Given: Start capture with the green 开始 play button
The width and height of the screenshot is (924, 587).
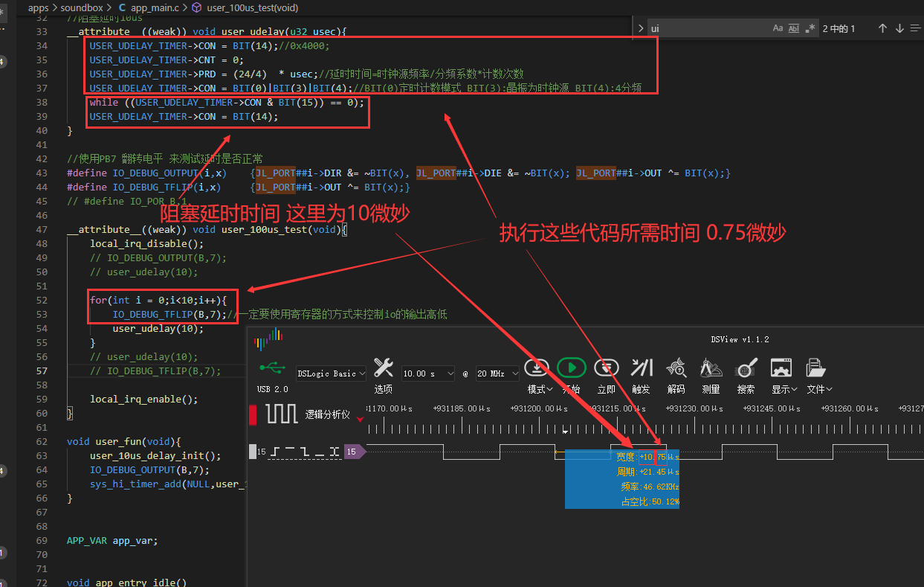Looking at the screenshot, I should coord(571,368).
